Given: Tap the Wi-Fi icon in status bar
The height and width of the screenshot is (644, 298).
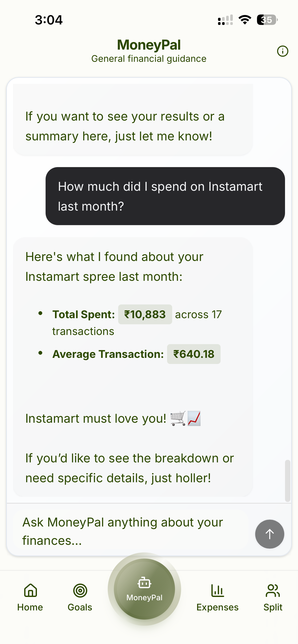Looking at the screenshot, I should click(x=244, y=20).
